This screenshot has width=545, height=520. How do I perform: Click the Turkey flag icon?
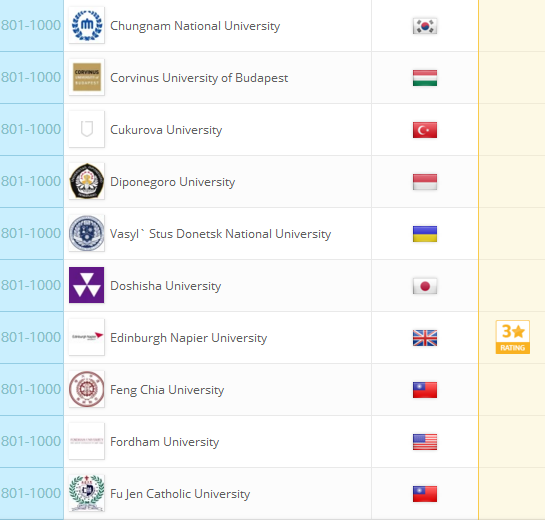(x=425, y=130)
